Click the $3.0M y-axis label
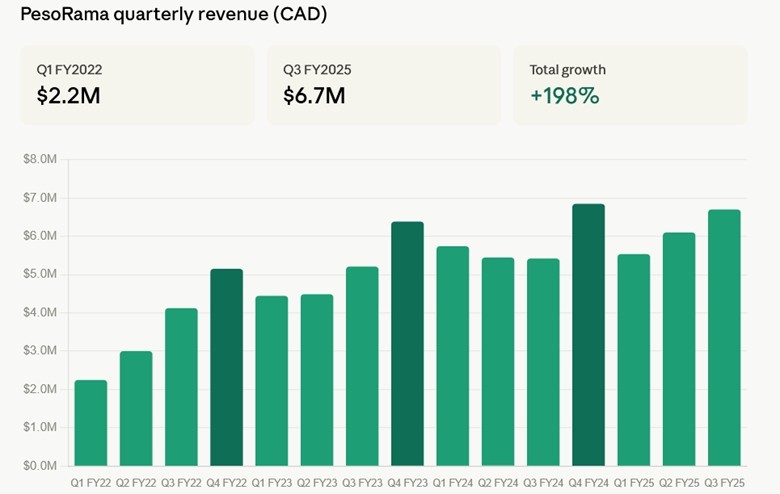Image resolution: width=780 pixels, height=494 pixels. [x=40, y=350]
